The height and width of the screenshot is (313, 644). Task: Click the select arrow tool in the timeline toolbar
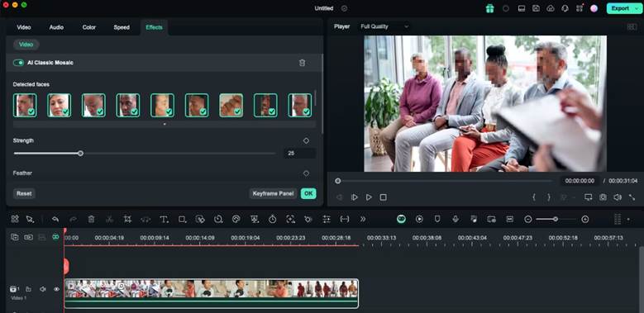(x=30, y=219)
